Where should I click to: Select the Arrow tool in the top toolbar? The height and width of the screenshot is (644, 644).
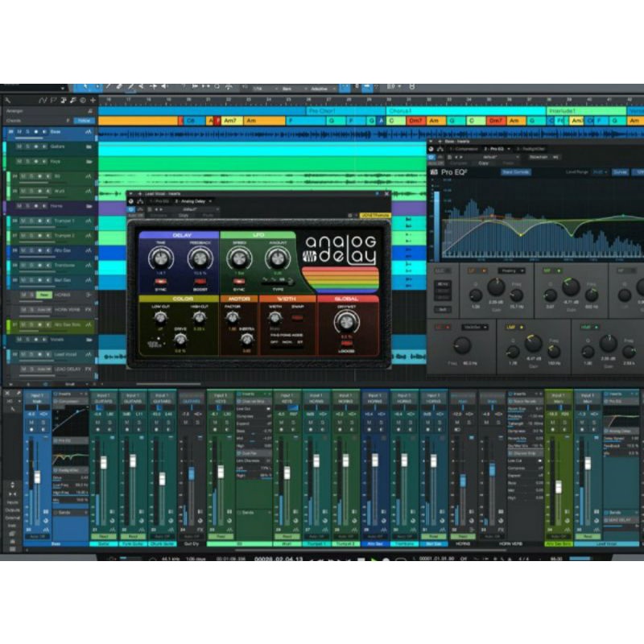85,87
